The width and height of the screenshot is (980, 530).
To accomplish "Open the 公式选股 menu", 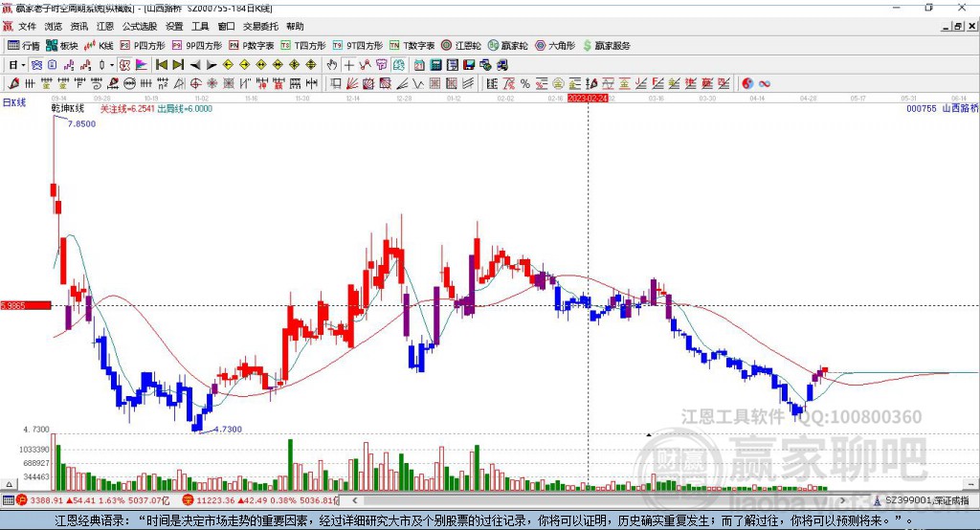I will (x=140, y=26).
